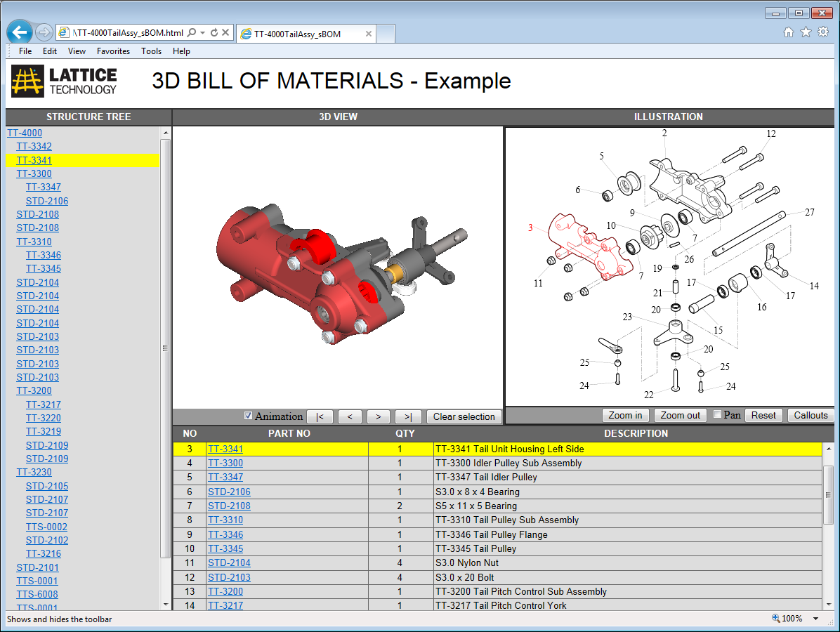Open the Edit menu
Image resolution: width=840 pixels, height=632 pixels.
coord(50,51)
